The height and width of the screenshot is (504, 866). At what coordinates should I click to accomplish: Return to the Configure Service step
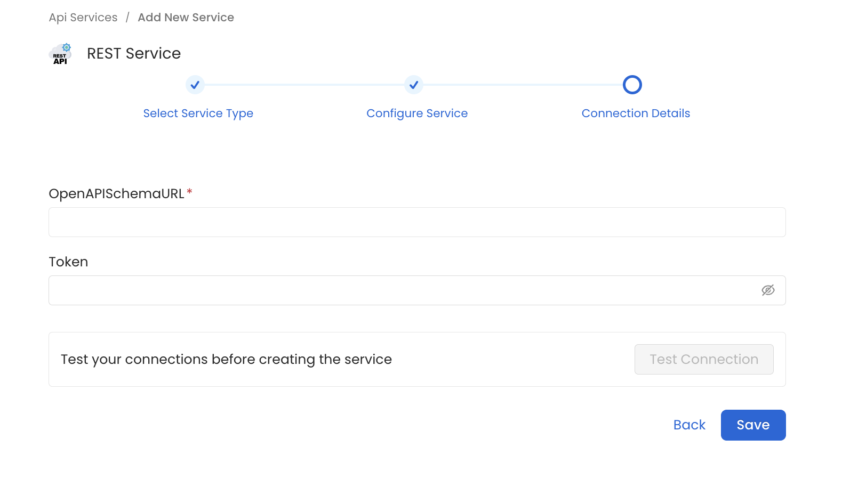click(417, 113)
